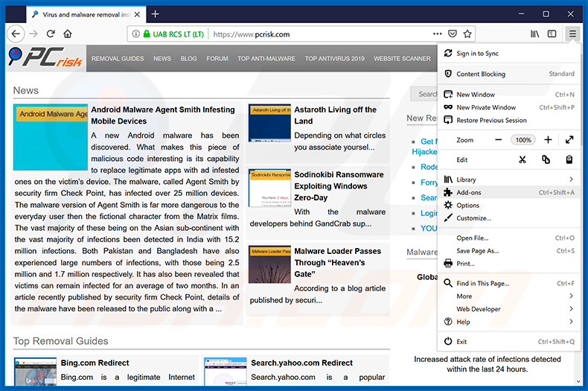The width and height of the screenshot is (588, 391).
Task: Open the Android Malware Agent Smith article
Action: point(162,115)
